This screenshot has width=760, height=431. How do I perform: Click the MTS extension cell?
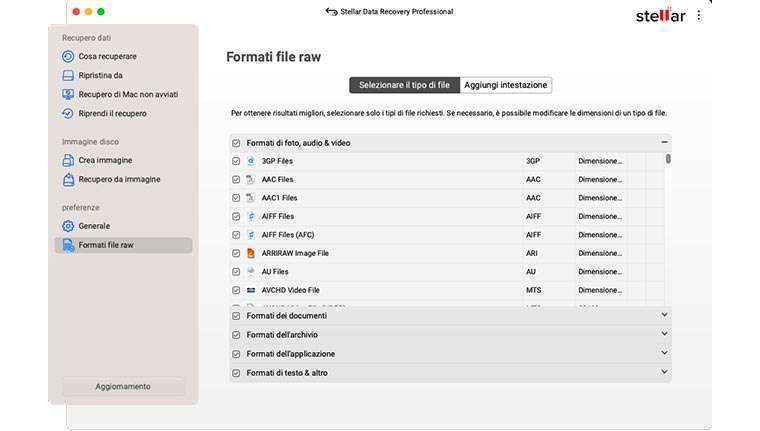pyautogui.click(x=534, y=290)
